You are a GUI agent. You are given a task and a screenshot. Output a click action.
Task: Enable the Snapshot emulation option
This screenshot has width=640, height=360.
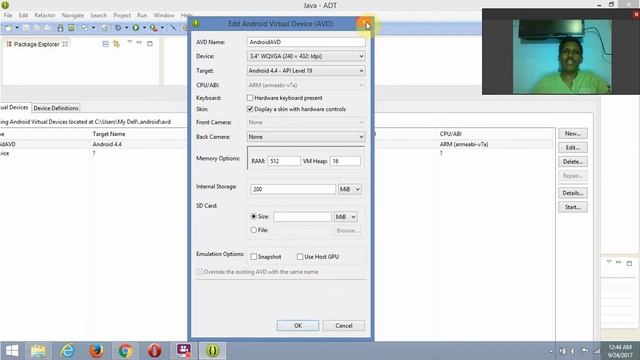(253, 257)
